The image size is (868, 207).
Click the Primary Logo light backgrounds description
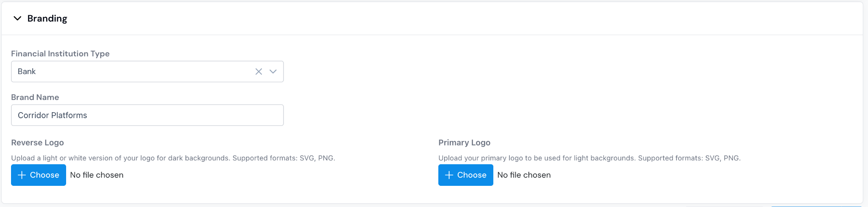coord(590,158)
